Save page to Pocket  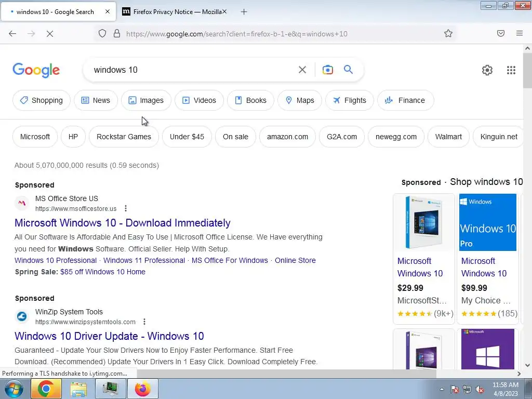(x=501, y=33)
